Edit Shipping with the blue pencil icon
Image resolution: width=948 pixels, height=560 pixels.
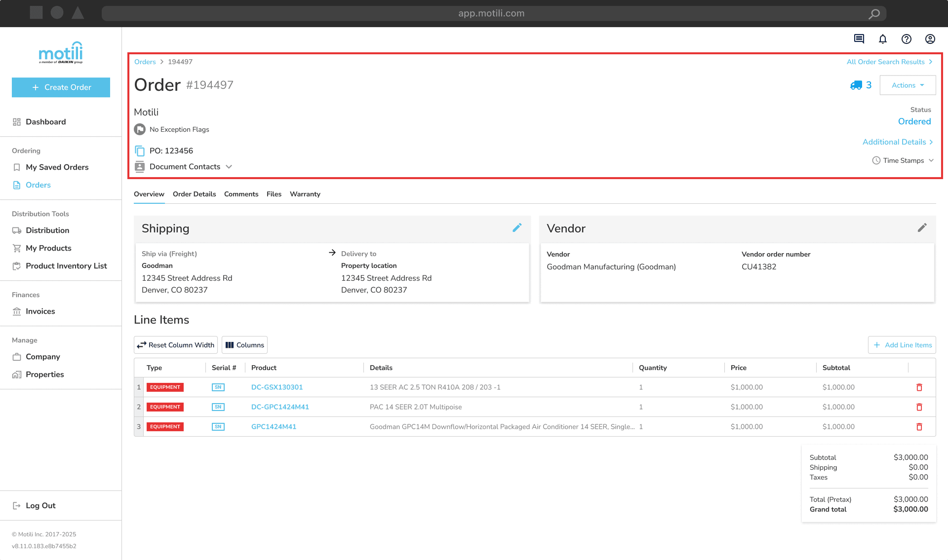(x=517, y=228)
